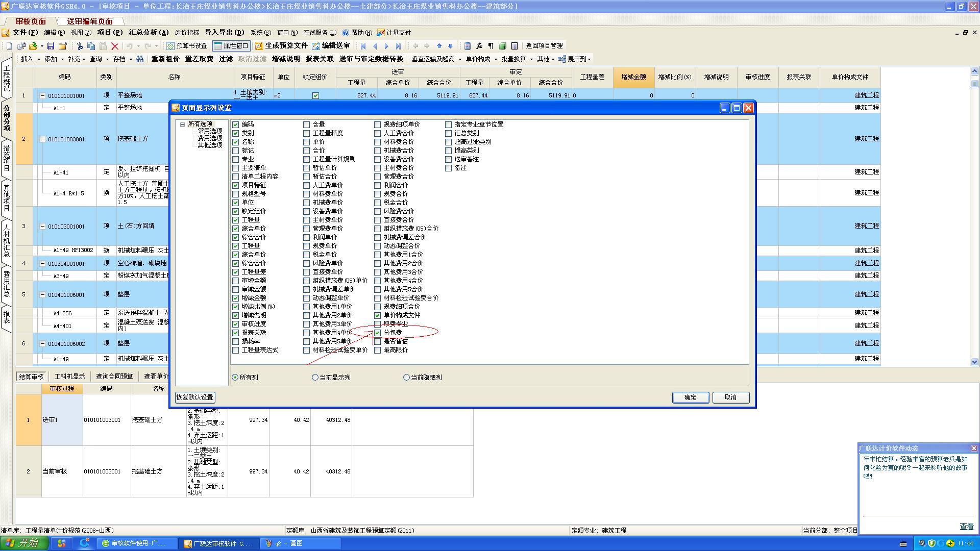Open the 批量换算 dropdown
980x551 pixels.
click(516, 59)
